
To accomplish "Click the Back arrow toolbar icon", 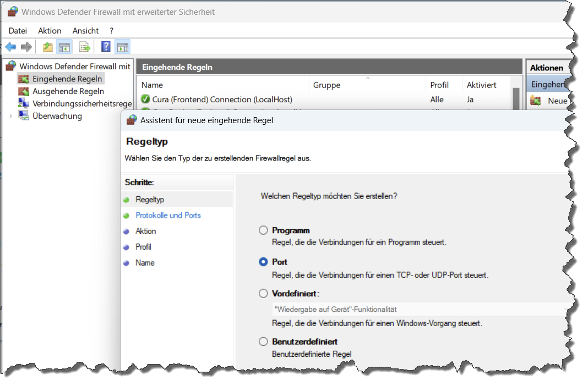I will (10, 47).
